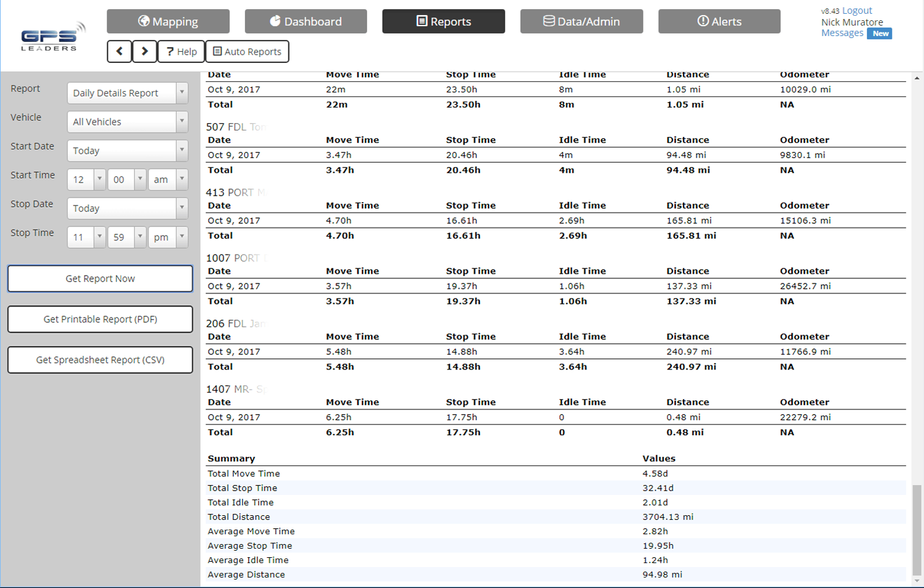
Task: Click the Total Move Time summary row label
Action: pyautogui.click(x=244, y=473)
